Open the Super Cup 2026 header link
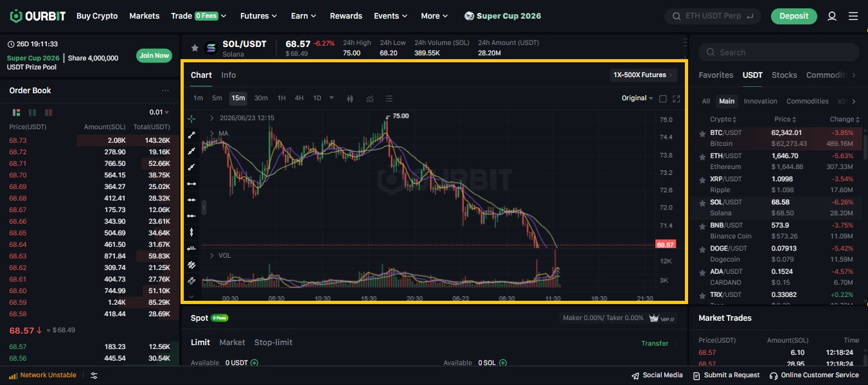The height and width of the screenshot is (385, 868). [x=502, y=16]
